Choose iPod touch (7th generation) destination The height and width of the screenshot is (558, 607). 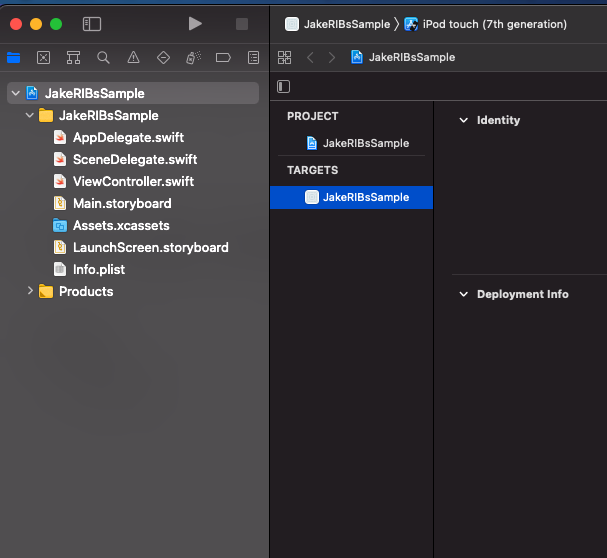pos(485,24)
